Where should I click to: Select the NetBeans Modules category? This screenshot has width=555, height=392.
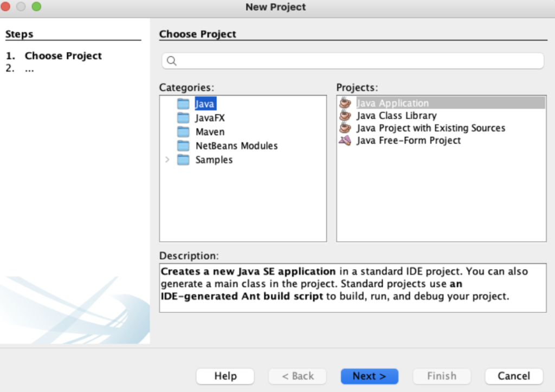tap(236, 146)
